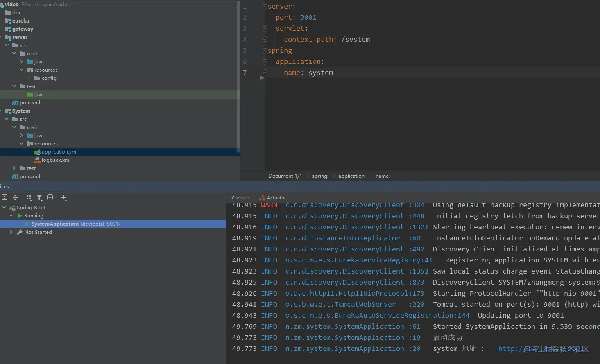Switch to the Console tab
600x364 pixels.
click(240, 198)
